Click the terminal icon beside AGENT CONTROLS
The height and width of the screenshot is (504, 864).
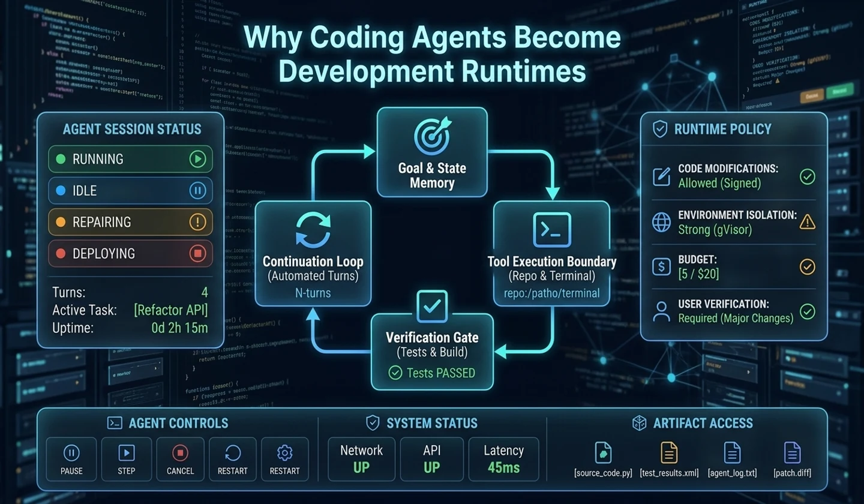(x=114, y=423)
